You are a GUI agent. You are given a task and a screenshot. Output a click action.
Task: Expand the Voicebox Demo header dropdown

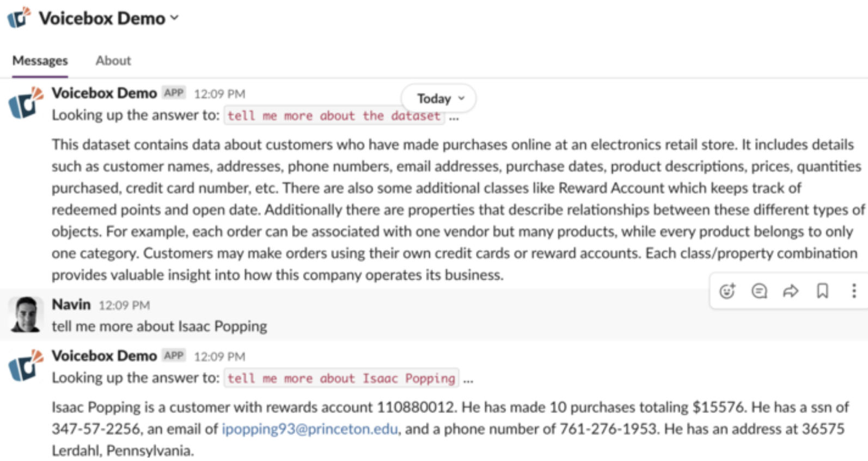[x=174, y=18]
